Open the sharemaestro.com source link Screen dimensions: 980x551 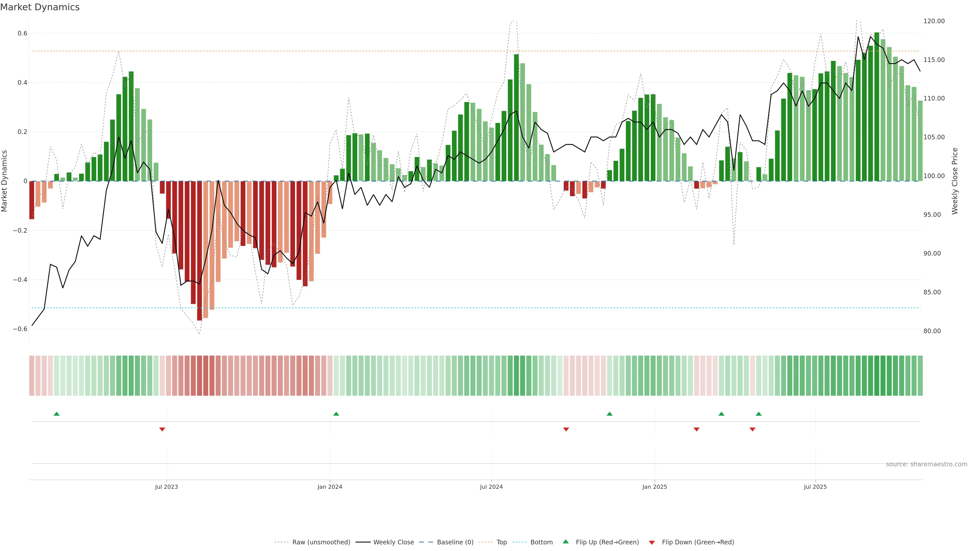pyautogui.click(x=926, y=464)
